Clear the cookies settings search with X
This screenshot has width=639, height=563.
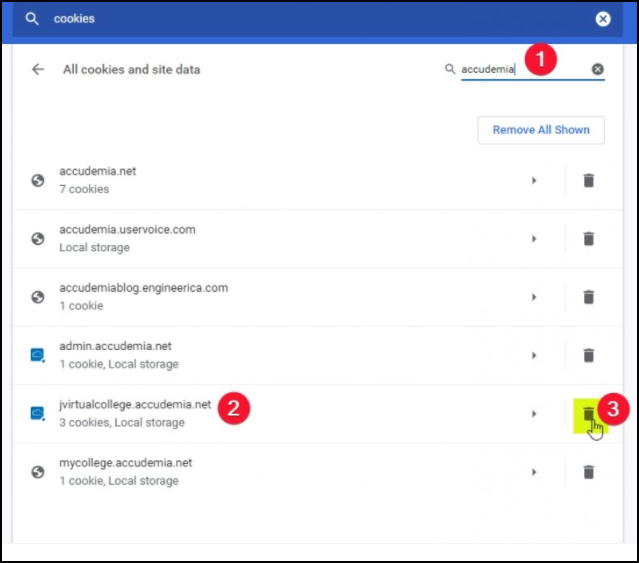pyautogui.click(x=603, y=19)
